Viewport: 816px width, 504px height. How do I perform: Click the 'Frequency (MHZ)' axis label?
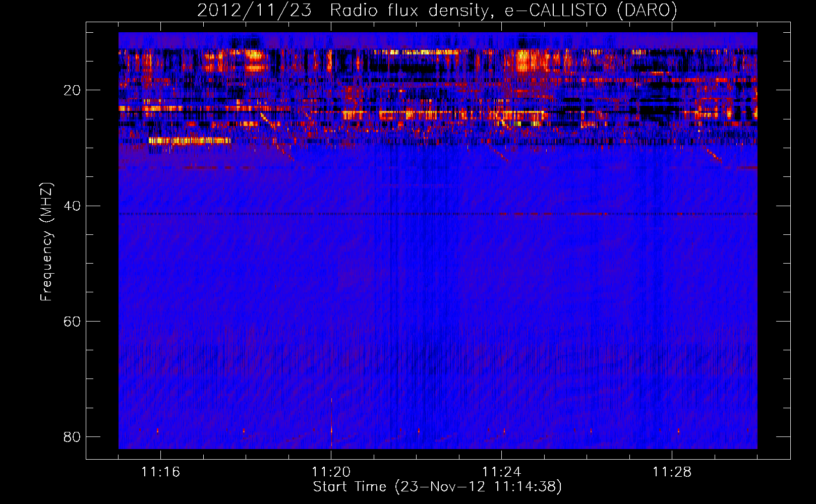pos(46,242)
